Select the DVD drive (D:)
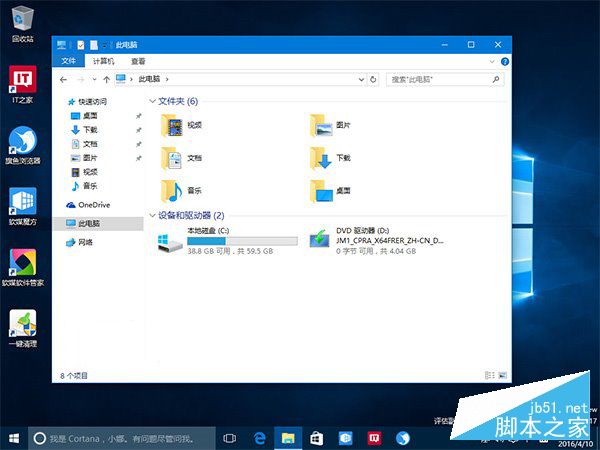This screenshot has height=450, width=600. tap(377, 241)
